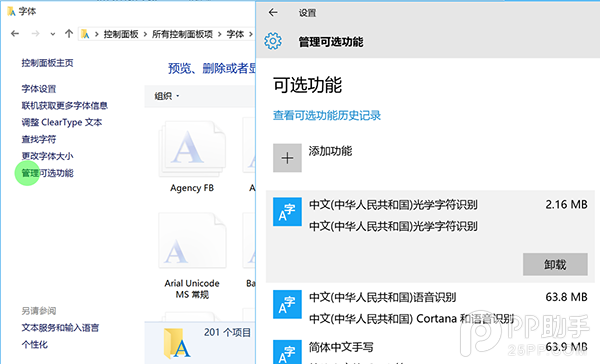Open 调整 ClearType 文本
Image resolution: width=600 pixels, height=364 pixels.
pyautogui.click(x=62, y=122)
